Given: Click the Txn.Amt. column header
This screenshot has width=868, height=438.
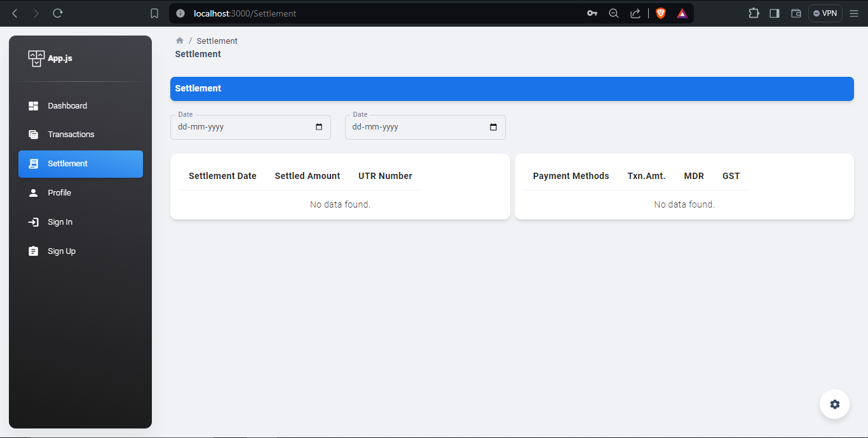Looking at the screenshot, I should (x=646, y=176).
